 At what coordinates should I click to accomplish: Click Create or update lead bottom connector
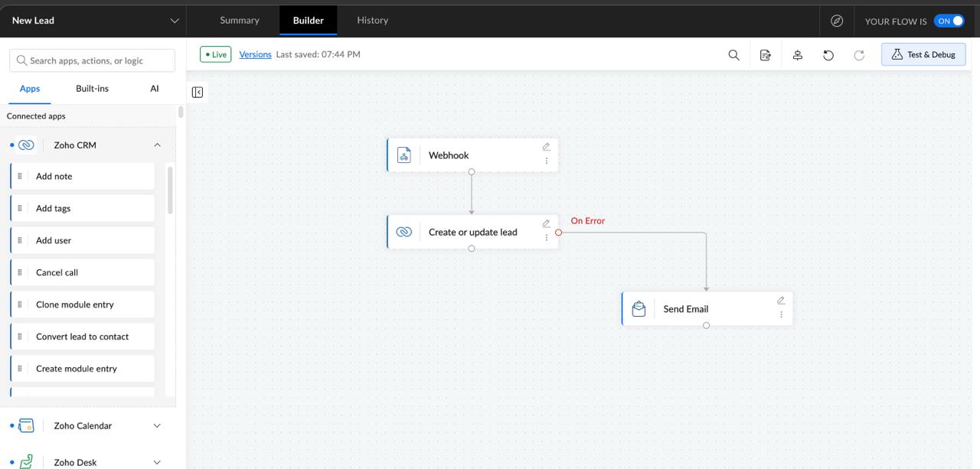point(471,249)
